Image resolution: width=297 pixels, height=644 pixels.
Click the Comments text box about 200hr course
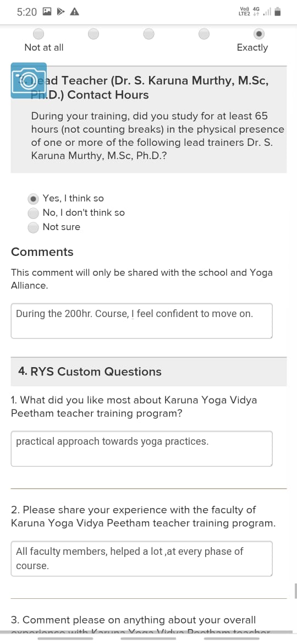141,321
